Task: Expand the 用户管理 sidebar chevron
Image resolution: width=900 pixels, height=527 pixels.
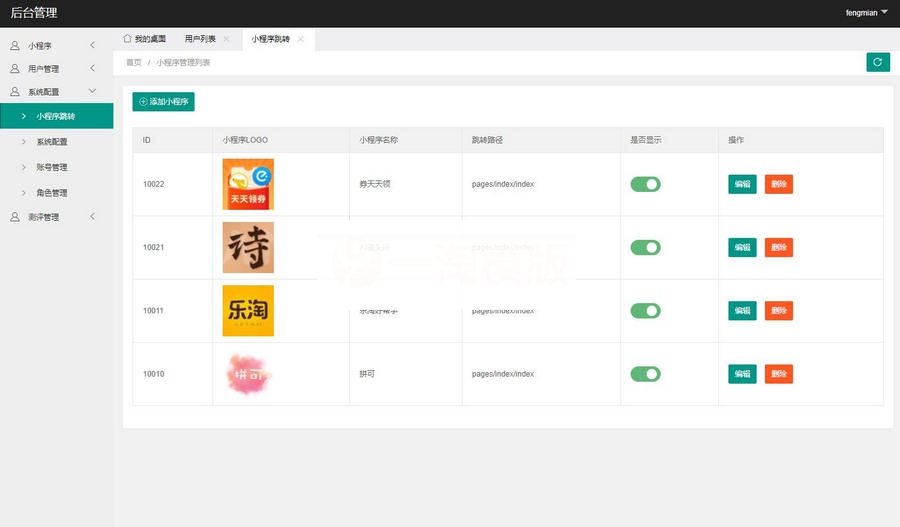Action: click(x=92, y=69)
